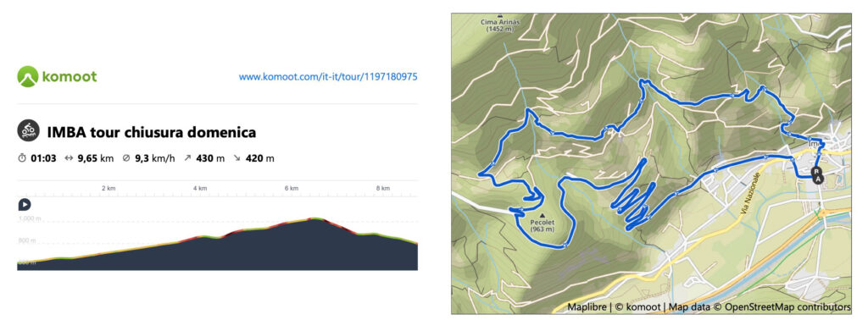The image size is (868, 331).
Task: Click the stopwatch duration icon
Action: (22, 158)
